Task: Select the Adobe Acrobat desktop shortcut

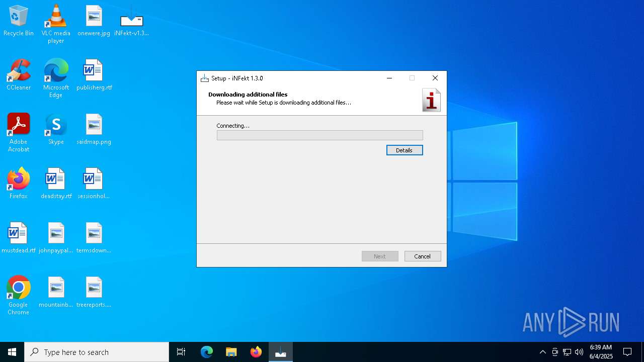Action: click(x=19, y=132)
